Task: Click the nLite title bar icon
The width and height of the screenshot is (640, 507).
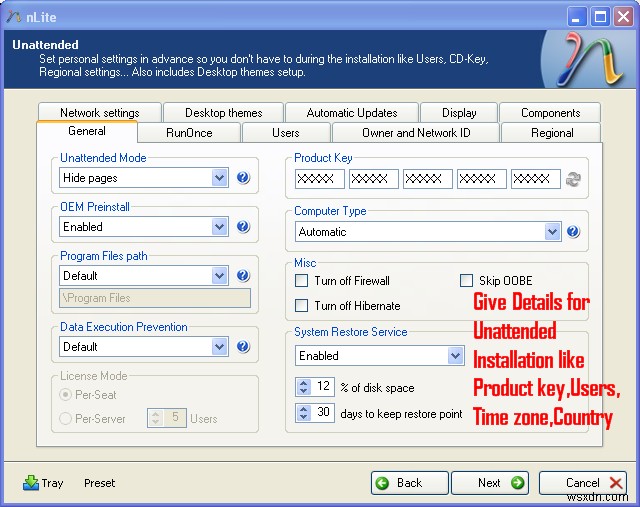Action: click(13, 17)
